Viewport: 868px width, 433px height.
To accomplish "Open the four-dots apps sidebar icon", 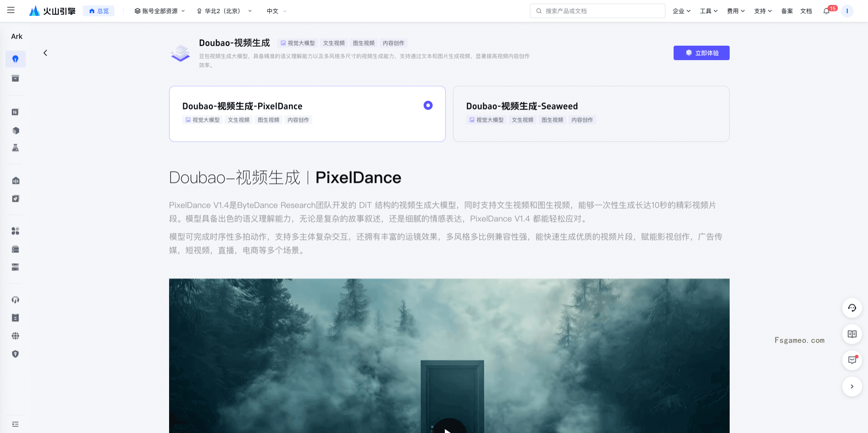I will pyautogui.click(x=15, y=231).
